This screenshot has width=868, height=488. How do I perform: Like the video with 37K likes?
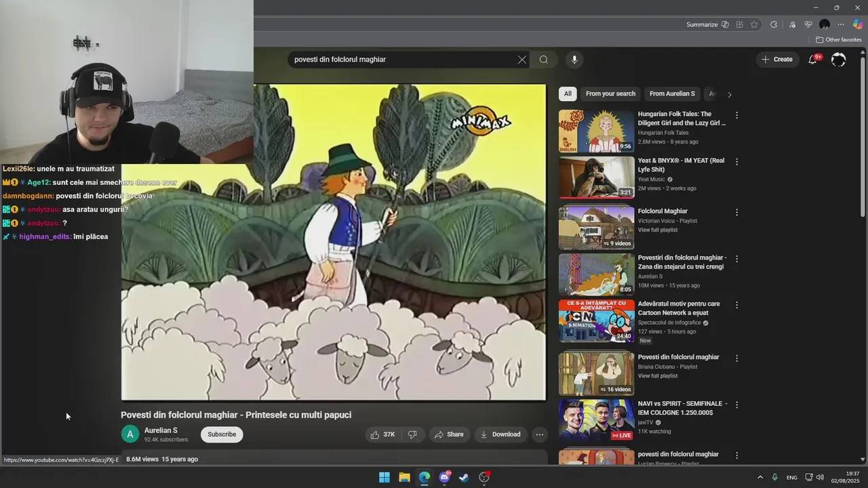pyautogui.click(x=382, y=434)
